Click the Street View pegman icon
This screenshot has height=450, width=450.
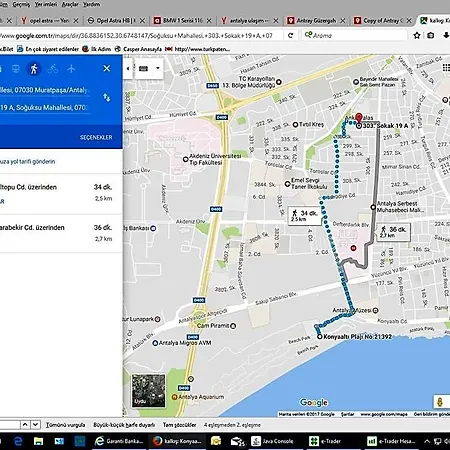click(x=440, y=402)
